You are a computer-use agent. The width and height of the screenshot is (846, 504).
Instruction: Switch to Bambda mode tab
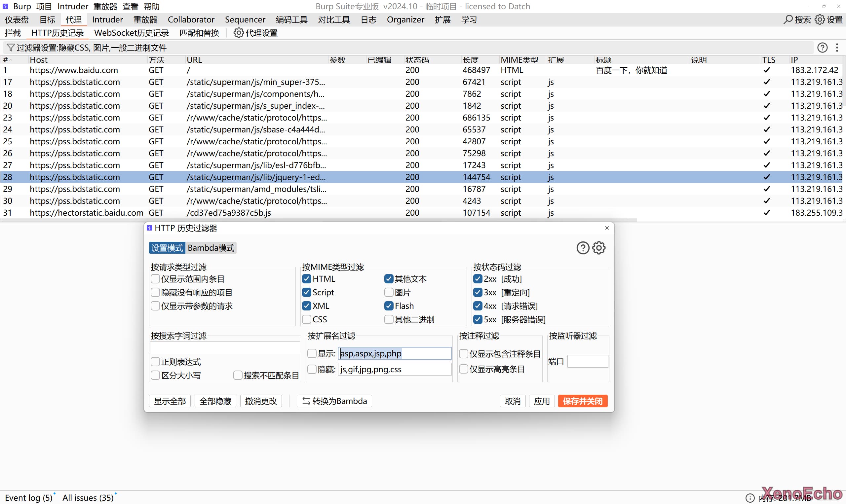tap(211, 248)
